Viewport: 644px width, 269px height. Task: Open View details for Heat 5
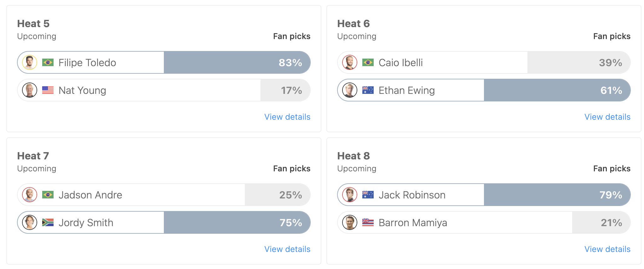287,117
